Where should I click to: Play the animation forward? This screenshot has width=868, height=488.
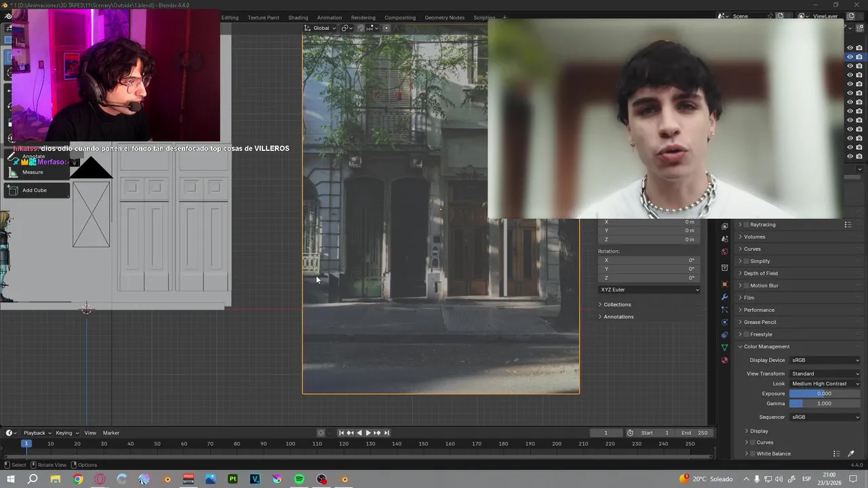click(x=368, y=433)
